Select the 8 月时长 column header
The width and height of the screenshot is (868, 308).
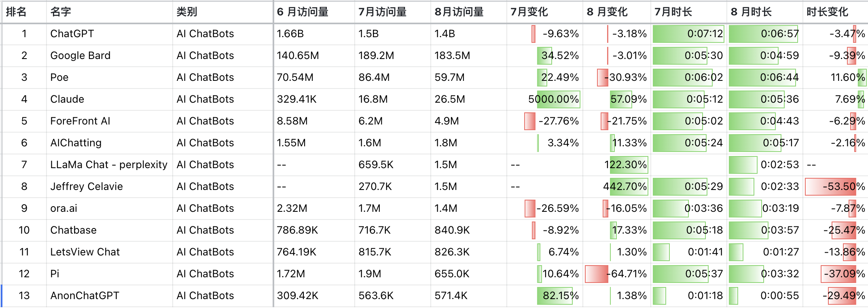point(765,12)
